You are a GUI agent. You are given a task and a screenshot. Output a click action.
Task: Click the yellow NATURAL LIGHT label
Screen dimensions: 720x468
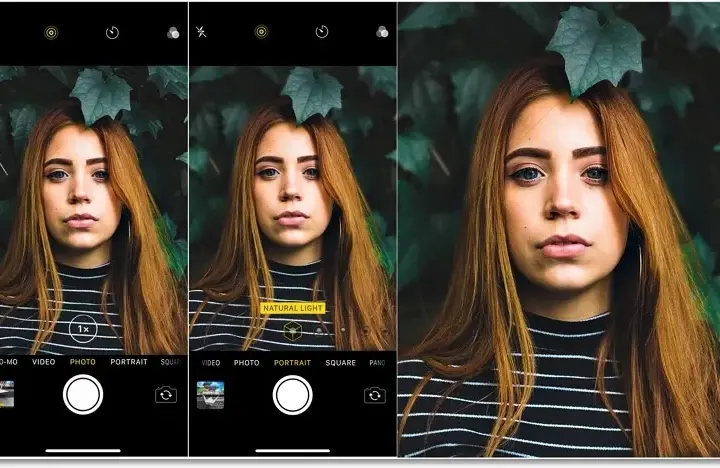(293, 308)
